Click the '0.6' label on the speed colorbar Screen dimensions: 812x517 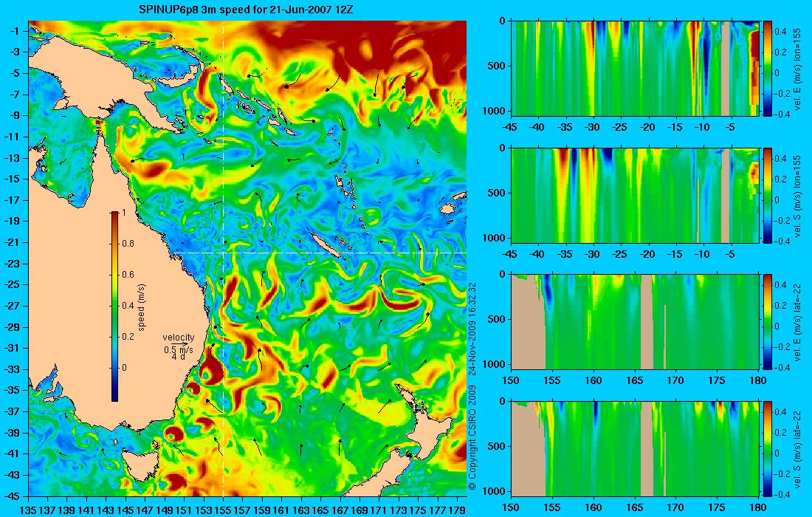(x=128, y=275)
